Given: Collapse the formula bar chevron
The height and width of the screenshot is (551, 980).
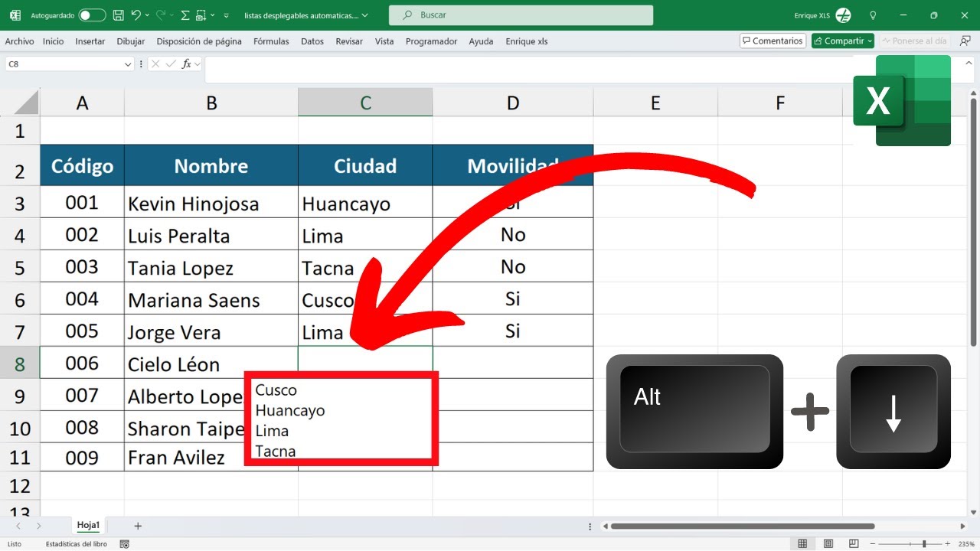Looking at the screenshot, I should pos(968,64).
